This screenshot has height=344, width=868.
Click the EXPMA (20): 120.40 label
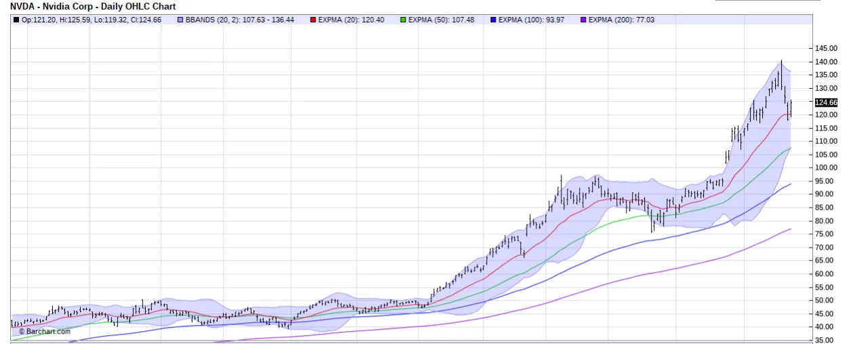[351, 20]
